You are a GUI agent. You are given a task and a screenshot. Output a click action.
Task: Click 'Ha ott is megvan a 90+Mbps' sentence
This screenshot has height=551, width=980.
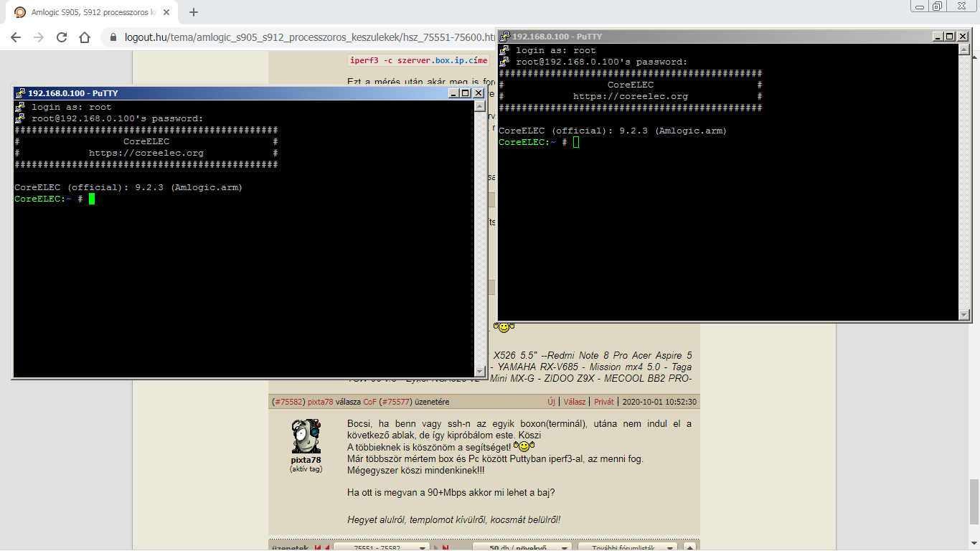pos(451,493)
